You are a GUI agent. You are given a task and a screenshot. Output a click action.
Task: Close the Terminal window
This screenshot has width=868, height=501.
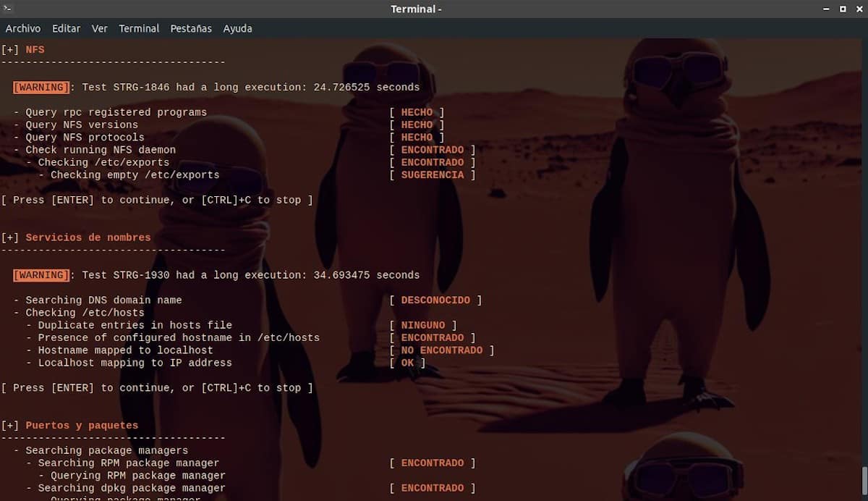(858, 9)
